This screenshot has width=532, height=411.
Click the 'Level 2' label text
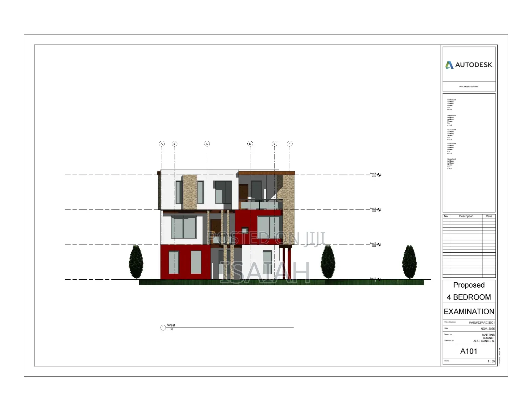point(373,243)
